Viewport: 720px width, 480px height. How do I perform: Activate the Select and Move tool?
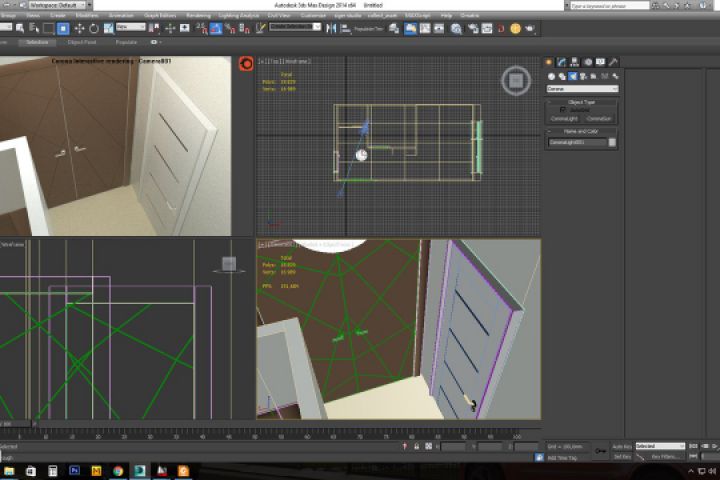coord(79,28)
